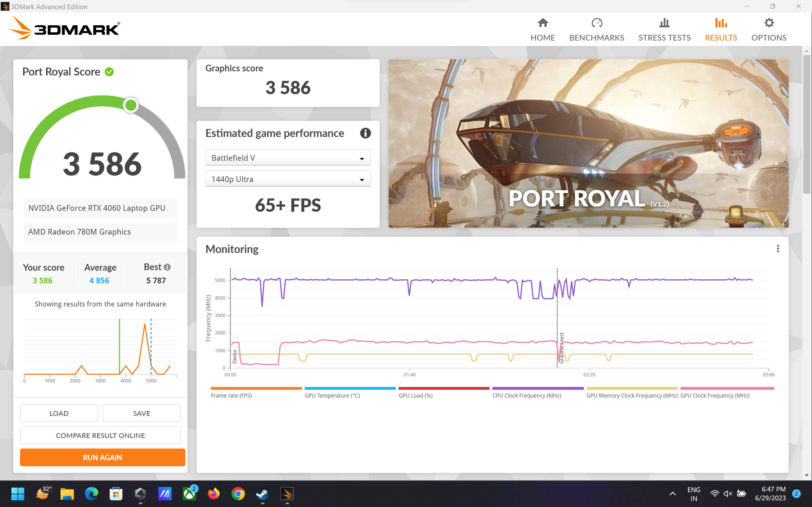The height and width of the screenshot is (507, 812).
Task: Click the Port Royal benchmark image
Action: click(x=588, y=143)
